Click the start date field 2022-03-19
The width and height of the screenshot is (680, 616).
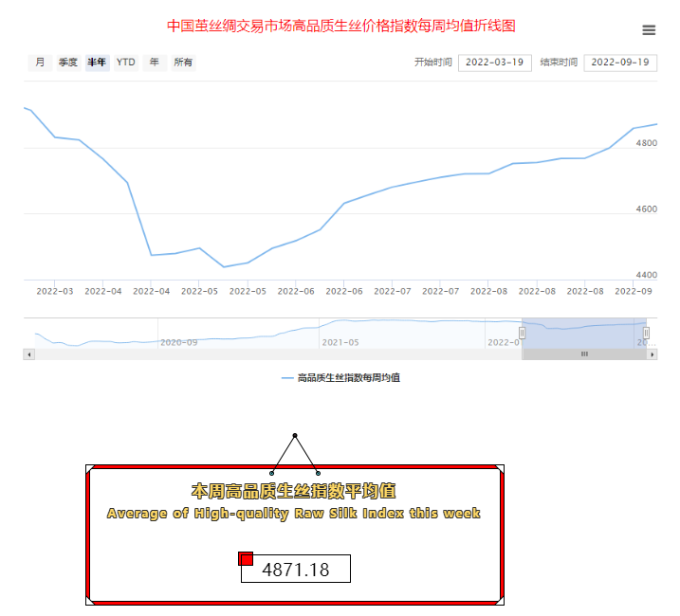(494, 63)
